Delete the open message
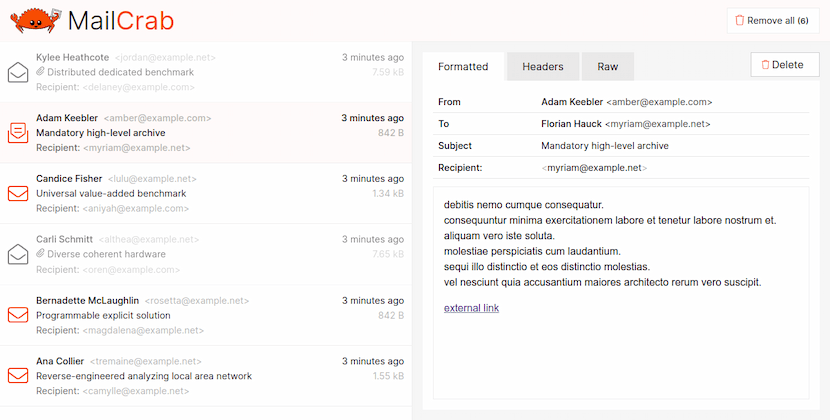This screenshot has height=420, width=830. (785, 65)
